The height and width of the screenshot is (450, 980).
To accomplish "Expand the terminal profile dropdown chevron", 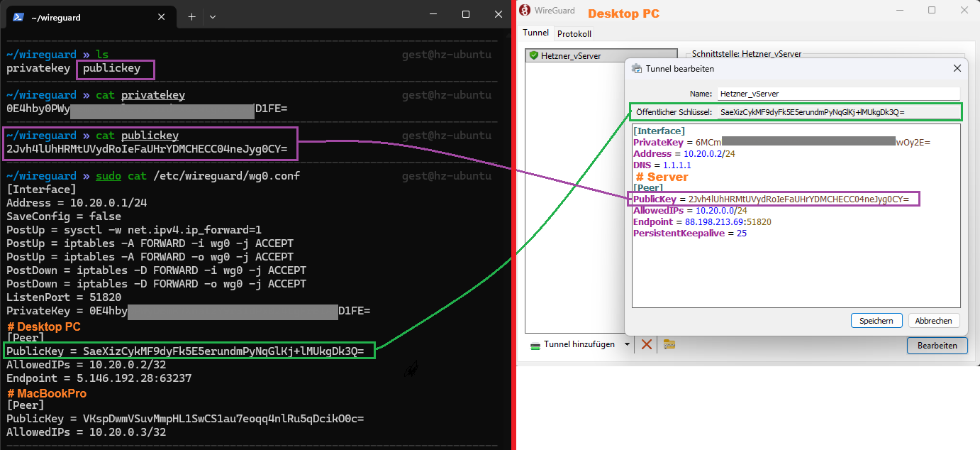I will pyautogui.click(x=213, y=16).
